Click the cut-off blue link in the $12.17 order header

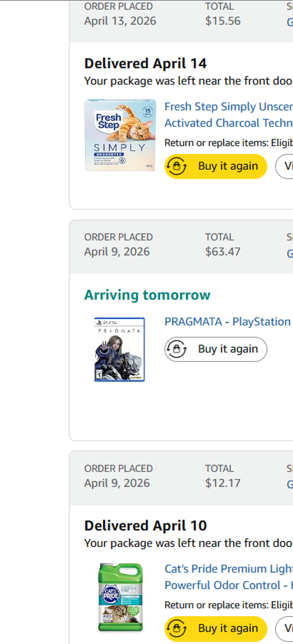coord(290,484)
